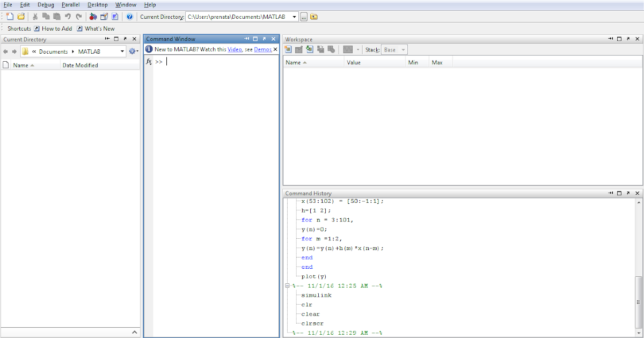Image resolution: width=644 pixels, height=338 pixels.
Task: Collapse the Current Directory action panel
Action: [x=135, y=332]
